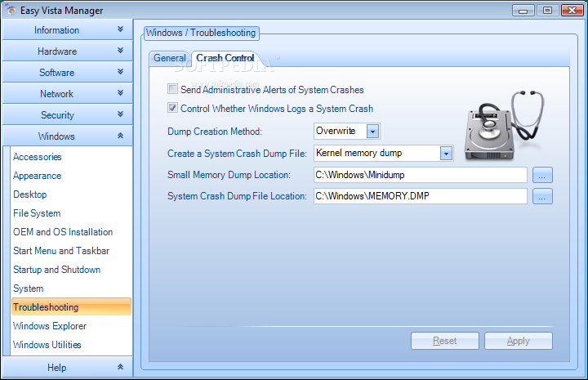Screen dimensions: 588x380
Task: Expand the Software section
Action: [x=68, y=73]
